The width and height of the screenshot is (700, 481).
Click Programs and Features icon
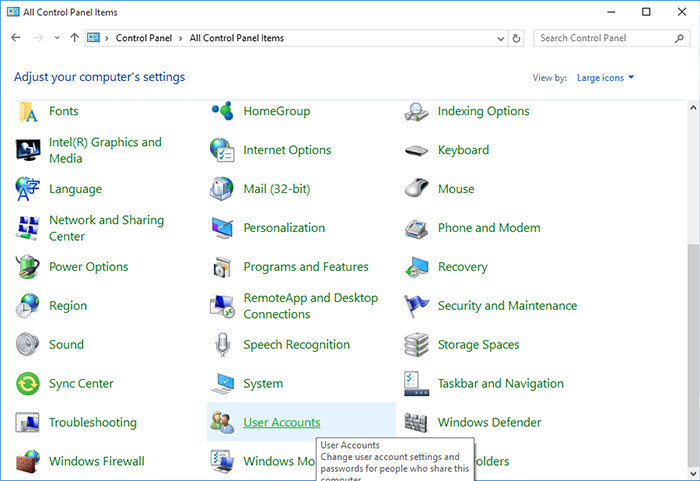pyautogui.click(x=222, y=267)
